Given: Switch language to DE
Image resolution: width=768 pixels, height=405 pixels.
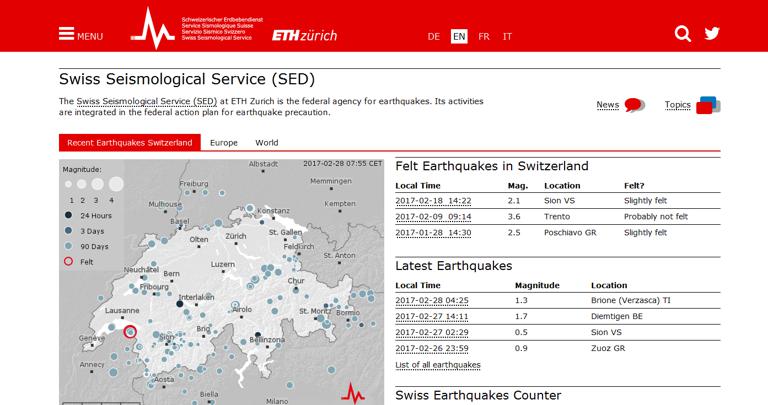Looking at the screenshot, I should pyautogui.click(x=433, y=36).
